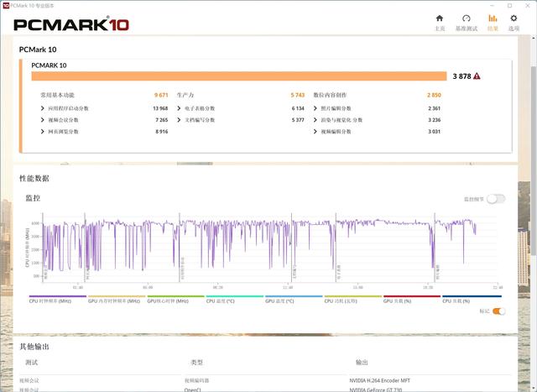Expand the photo editing score (2 361) row

[x=315, y=108]
